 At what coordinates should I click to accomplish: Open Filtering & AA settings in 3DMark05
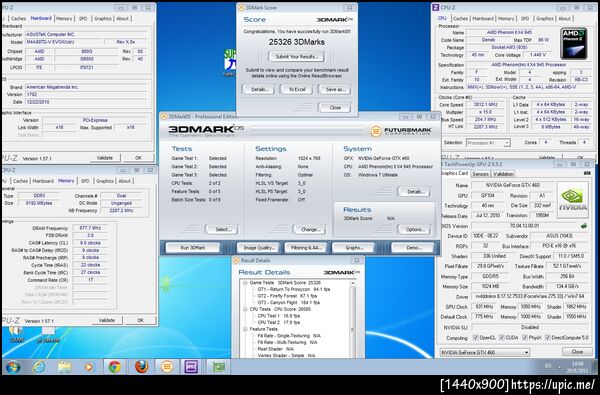point(306,248)
